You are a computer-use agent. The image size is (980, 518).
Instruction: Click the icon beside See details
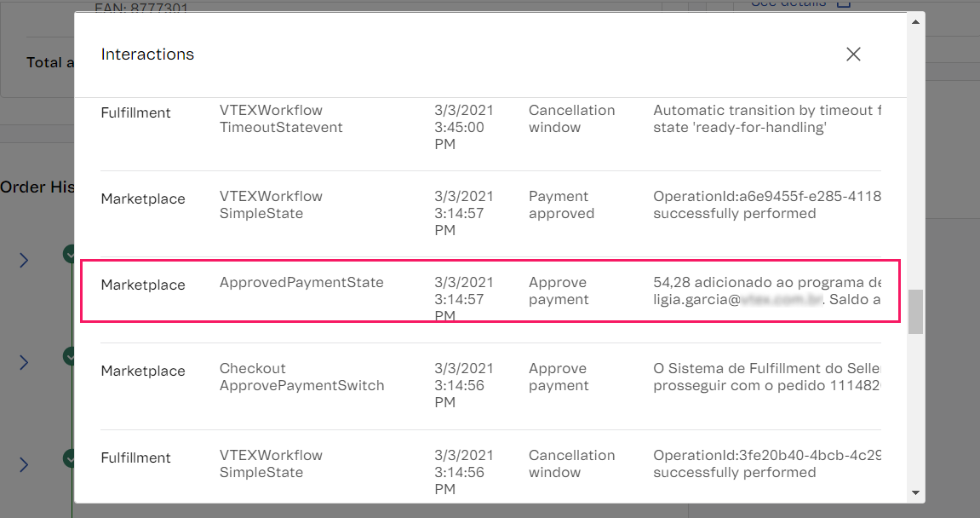pyautogui.click(x=844, y=4)
